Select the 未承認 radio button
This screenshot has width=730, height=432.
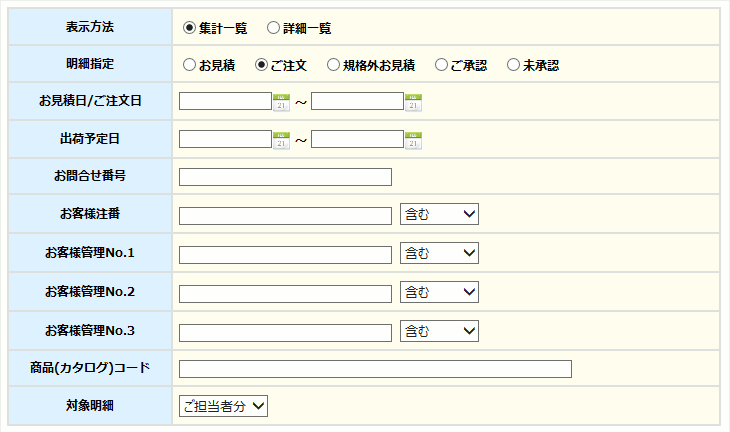513,65
